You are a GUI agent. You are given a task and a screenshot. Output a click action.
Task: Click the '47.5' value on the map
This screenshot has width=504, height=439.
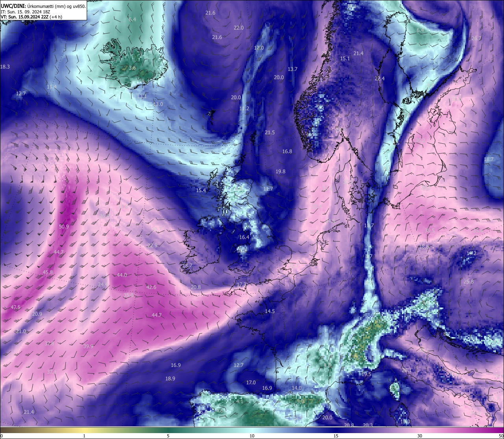[x=15, y=307]
